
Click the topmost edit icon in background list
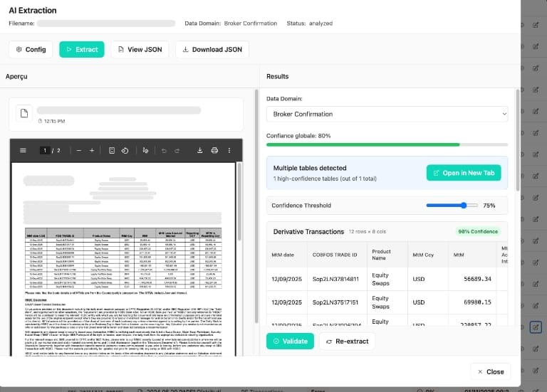tap(536, 25)
